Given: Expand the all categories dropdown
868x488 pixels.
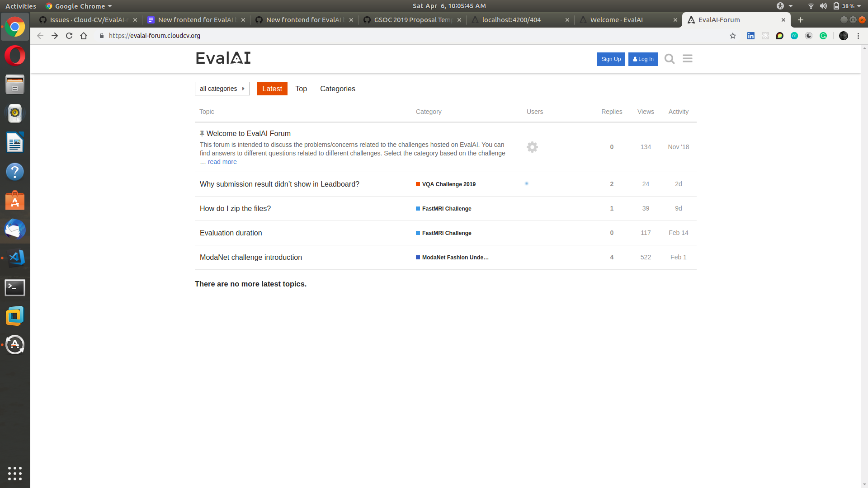Looking at the screenshot, I should [x=222, y=89].
